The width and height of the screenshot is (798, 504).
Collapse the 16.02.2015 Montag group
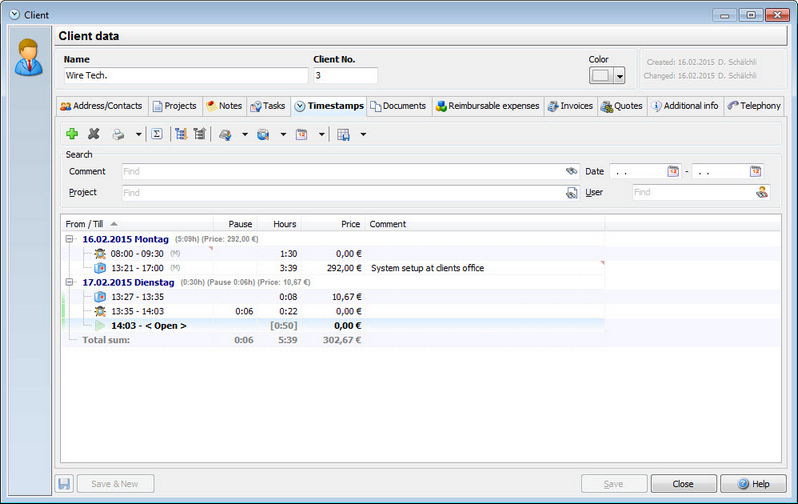[69, 239]
